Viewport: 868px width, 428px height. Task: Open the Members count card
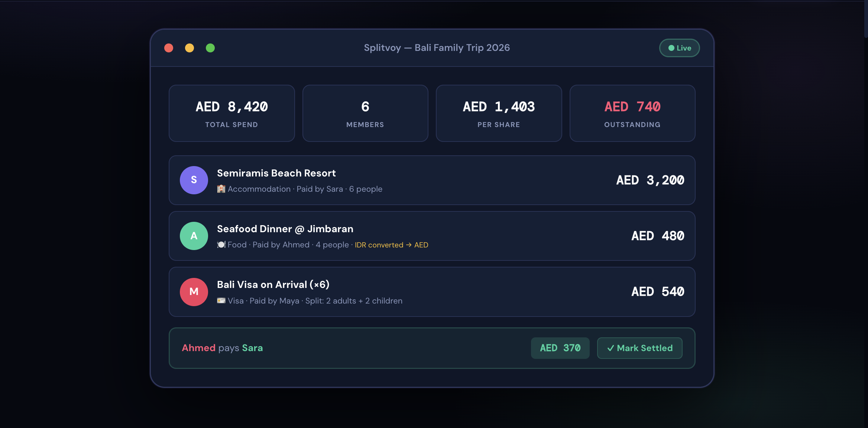(365, 113)
